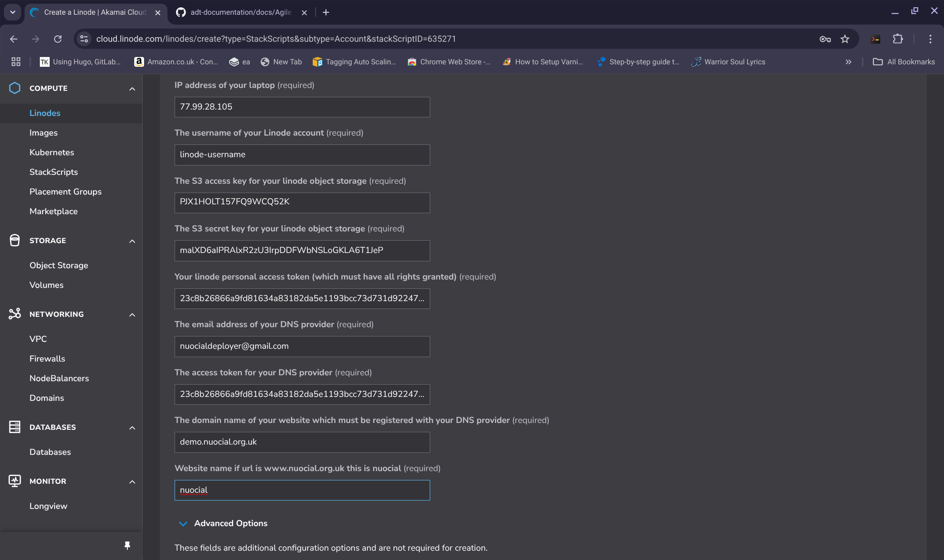944x560 pixels.
Task: Close the adt-documentation GitHub tab
Action: point(304,13)
